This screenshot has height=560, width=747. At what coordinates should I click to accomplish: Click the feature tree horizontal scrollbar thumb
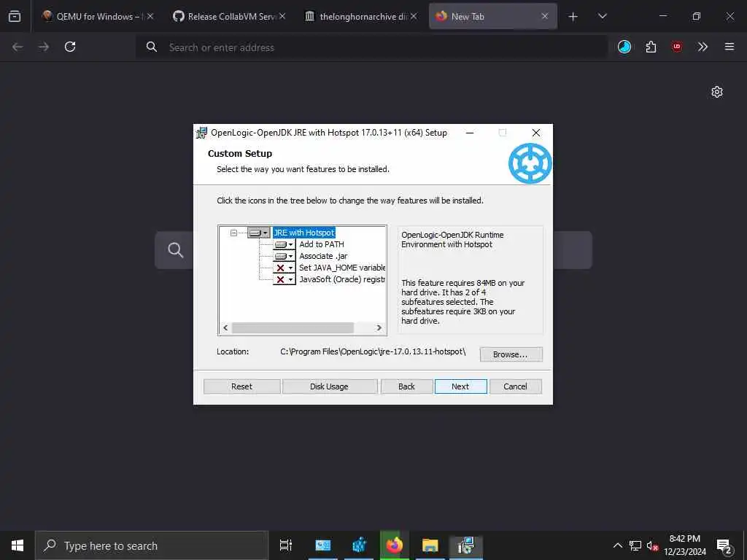click(x=293, y=327)
